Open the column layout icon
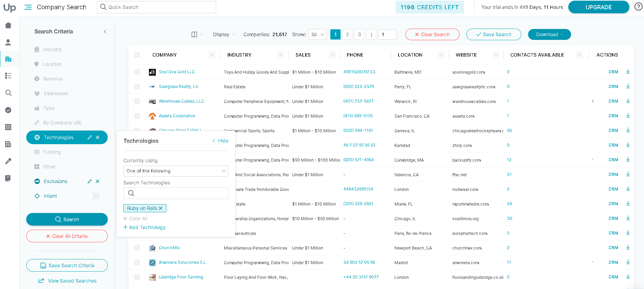Screen dimensions: 644x289 coord(194,34)
